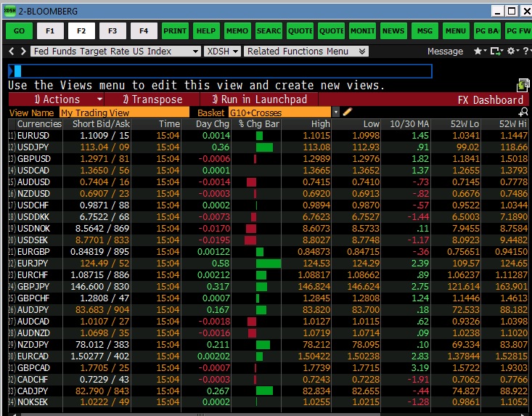Select the F4 function key button
532x416 pixels.
click(x=144, y=31)
